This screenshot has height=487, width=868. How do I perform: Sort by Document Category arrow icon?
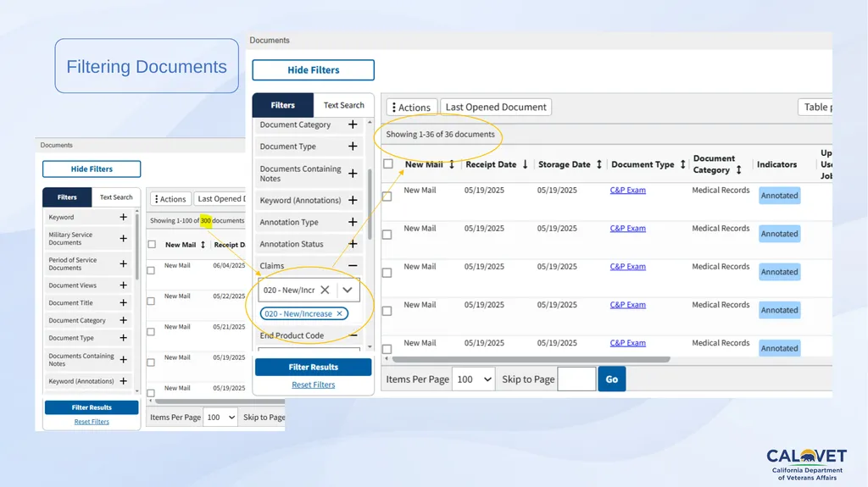point(738,170)
